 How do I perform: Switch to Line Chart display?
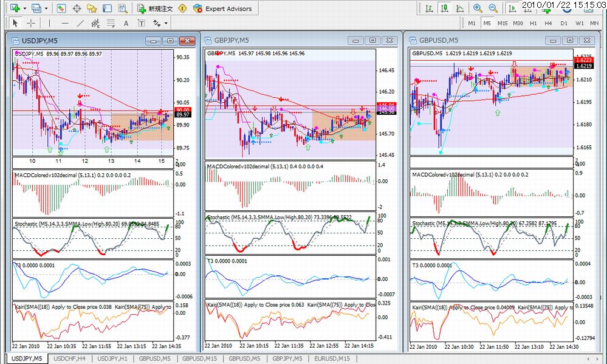[460, 8]
